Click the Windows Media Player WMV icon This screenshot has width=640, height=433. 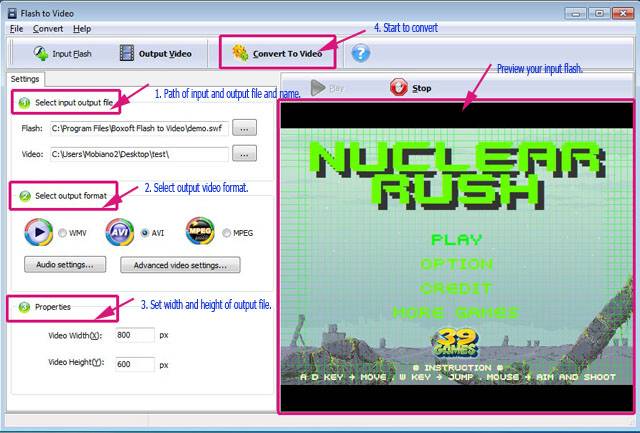(39, 232)
